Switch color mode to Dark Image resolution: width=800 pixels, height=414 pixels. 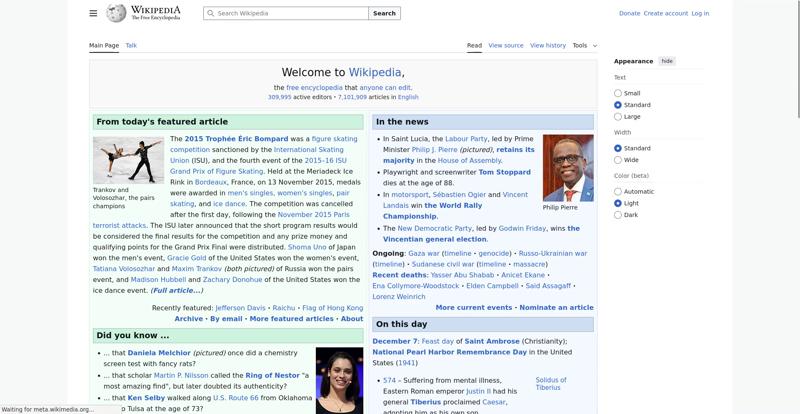pyautogui.click(x=618, y=215)
